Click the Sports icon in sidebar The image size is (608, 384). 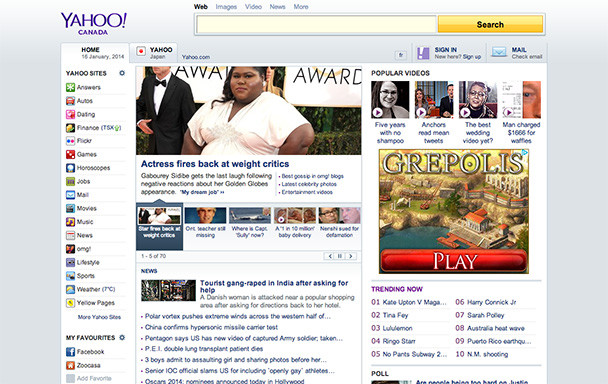click(x=70, y=276)
